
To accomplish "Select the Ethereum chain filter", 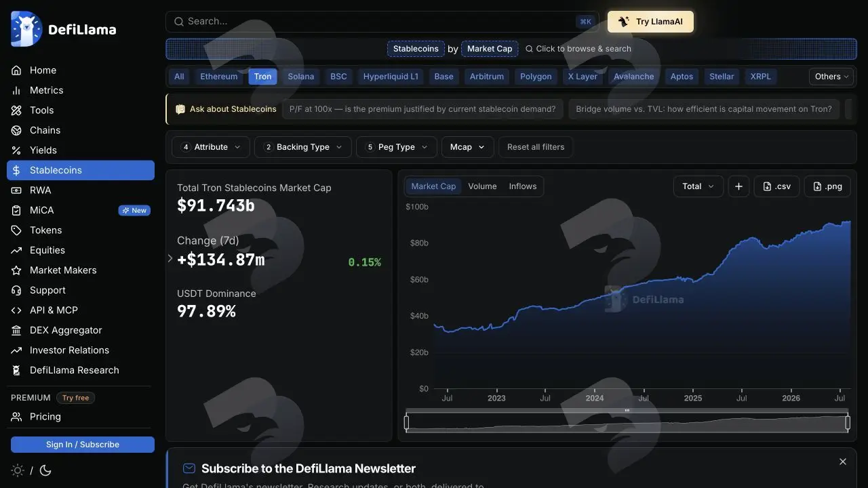I will [219, 77].
